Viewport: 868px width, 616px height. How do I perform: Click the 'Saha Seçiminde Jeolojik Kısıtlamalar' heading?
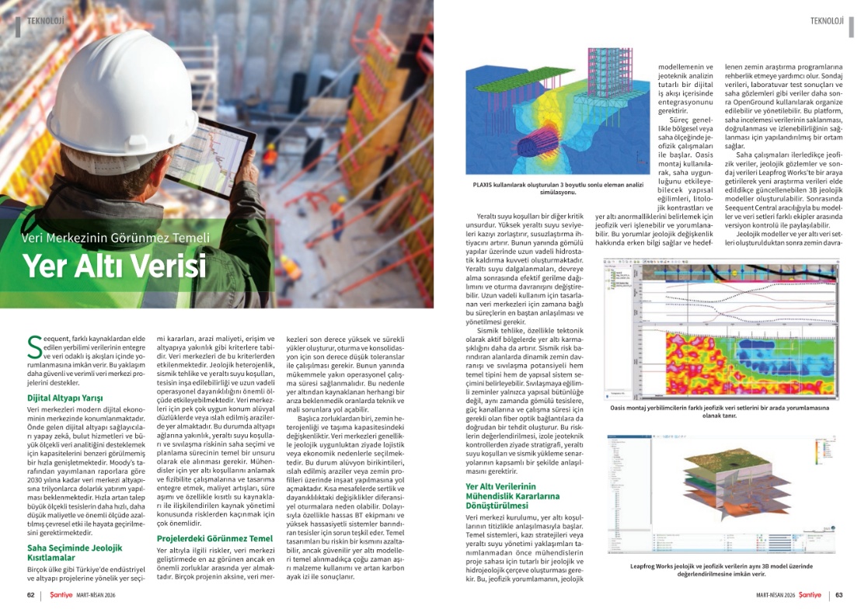69,552
